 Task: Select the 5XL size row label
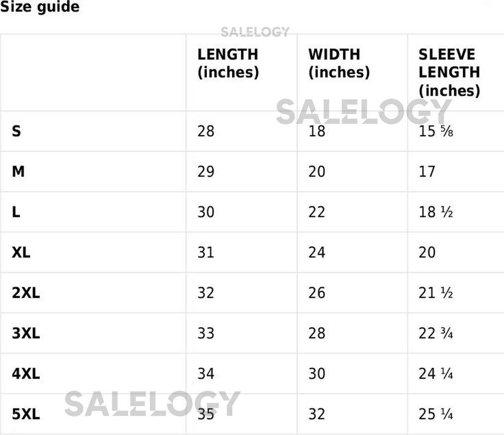coord(26,414)
